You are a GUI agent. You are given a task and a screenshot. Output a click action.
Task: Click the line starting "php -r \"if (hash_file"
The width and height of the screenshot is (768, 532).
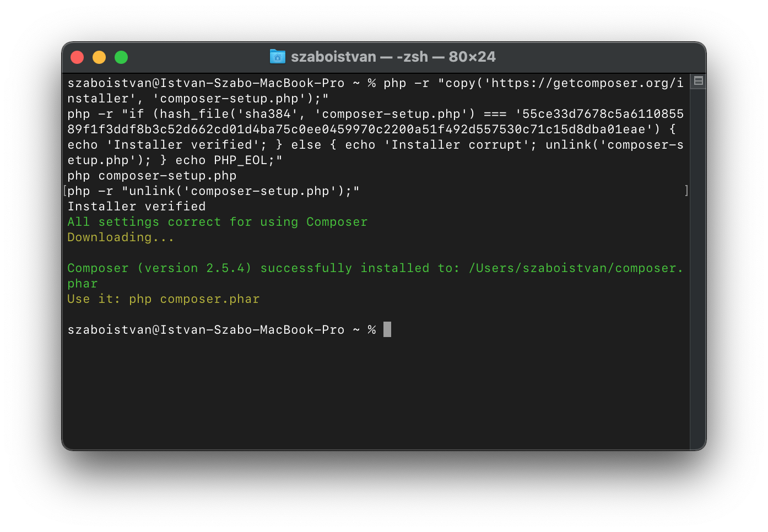pos(375,114)
